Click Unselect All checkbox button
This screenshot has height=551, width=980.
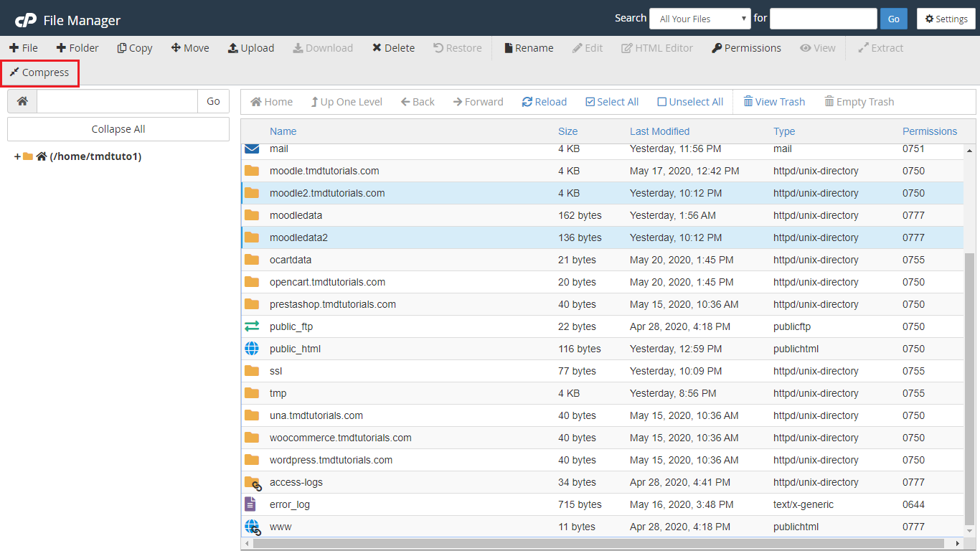(690, 102)
